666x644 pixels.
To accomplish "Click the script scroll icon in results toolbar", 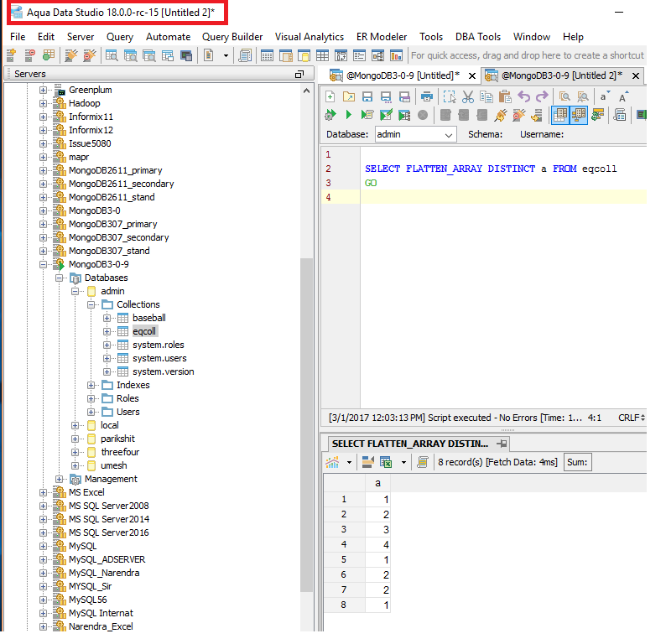I will (x=423, y=462).
